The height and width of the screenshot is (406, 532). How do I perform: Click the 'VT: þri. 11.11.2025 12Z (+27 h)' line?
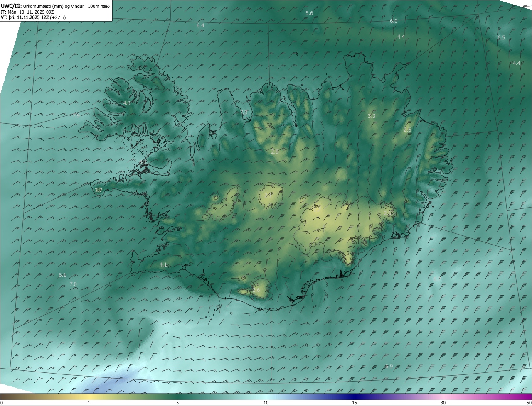tap(33, 17)
